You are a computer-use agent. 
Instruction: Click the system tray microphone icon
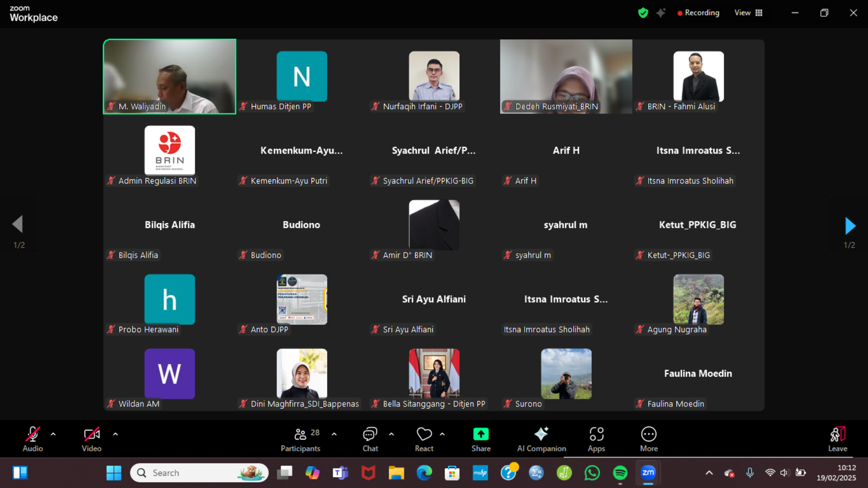coord(750,473)
